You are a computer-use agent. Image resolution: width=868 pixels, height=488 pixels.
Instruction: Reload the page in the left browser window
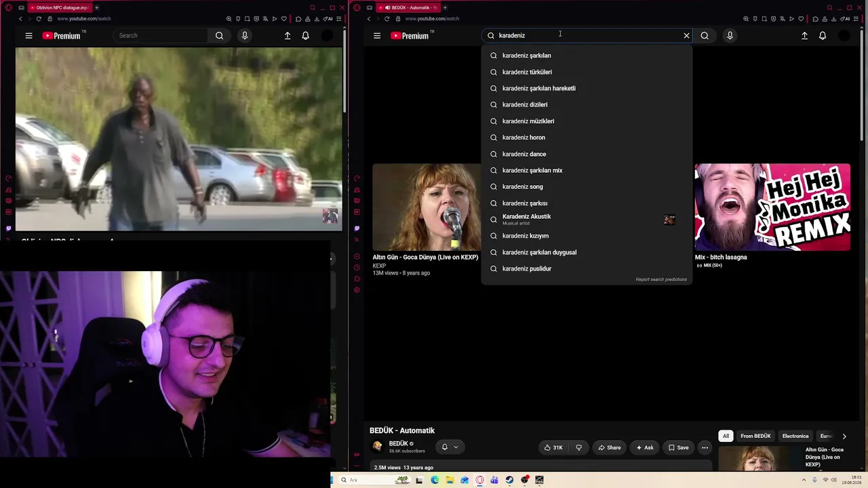tap(39, 18)
